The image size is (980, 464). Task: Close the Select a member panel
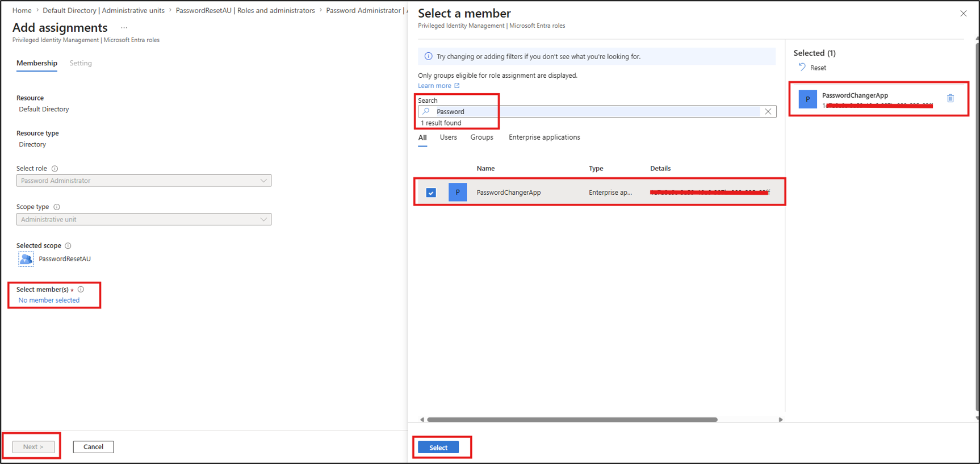pos(964,14)
